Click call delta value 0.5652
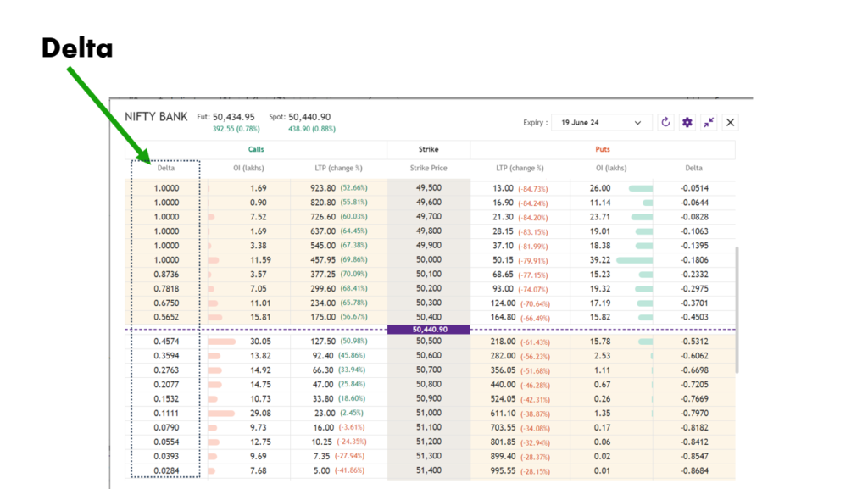This screenshot has height=489, width=868. click(166, 317)
